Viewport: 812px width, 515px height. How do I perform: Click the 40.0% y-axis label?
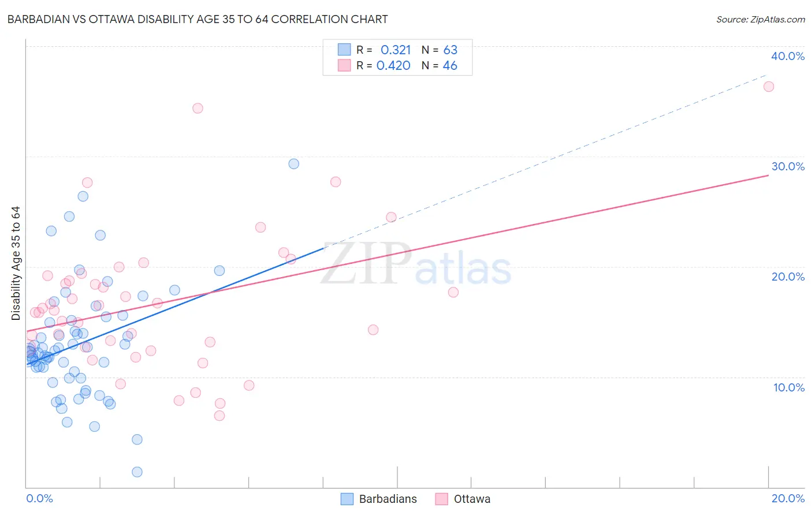(788, 56)
